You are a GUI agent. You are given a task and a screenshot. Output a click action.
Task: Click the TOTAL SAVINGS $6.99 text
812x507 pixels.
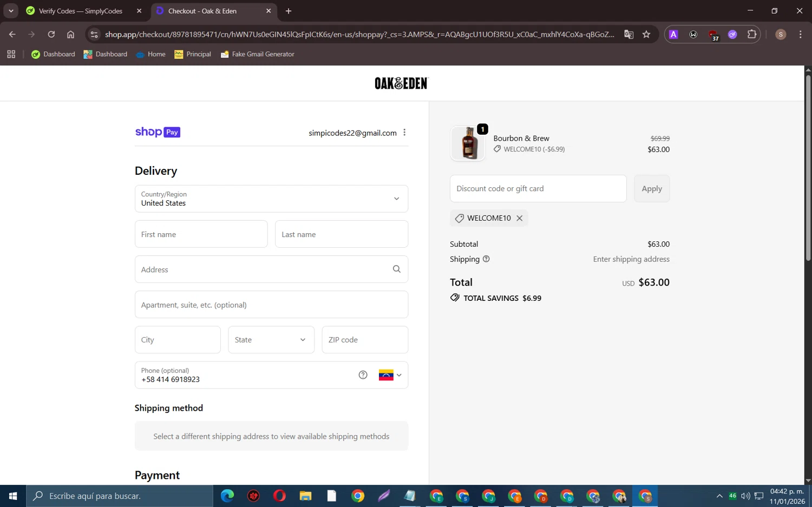point(502,298)
